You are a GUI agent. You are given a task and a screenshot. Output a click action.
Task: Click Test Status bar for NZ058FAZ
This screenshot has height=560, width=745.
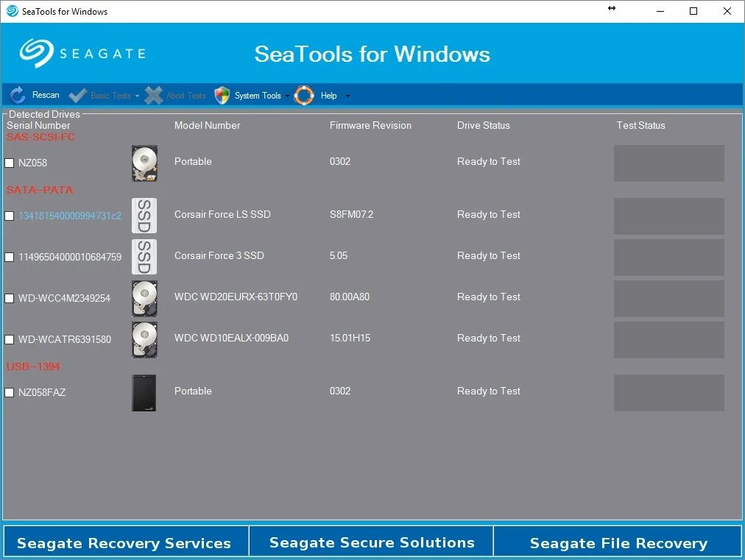click(x=669, y=393)
